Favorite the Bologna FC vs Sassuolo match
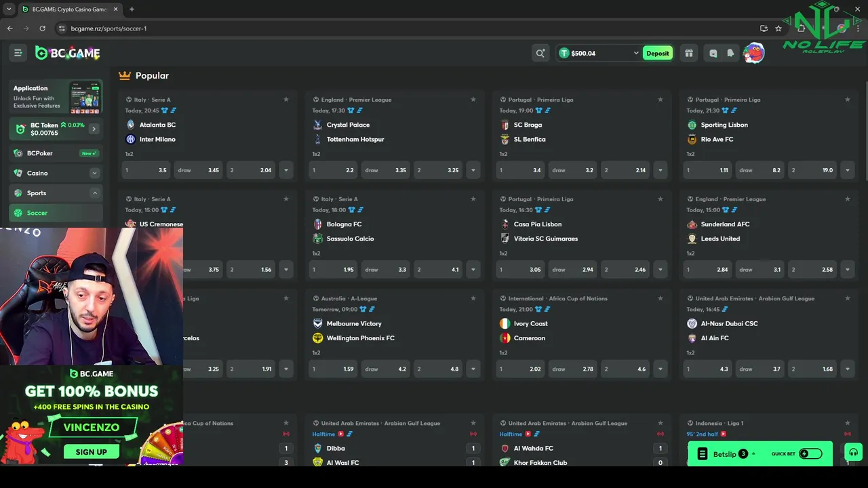Screen dimensions: 868x488 (473, 199)
